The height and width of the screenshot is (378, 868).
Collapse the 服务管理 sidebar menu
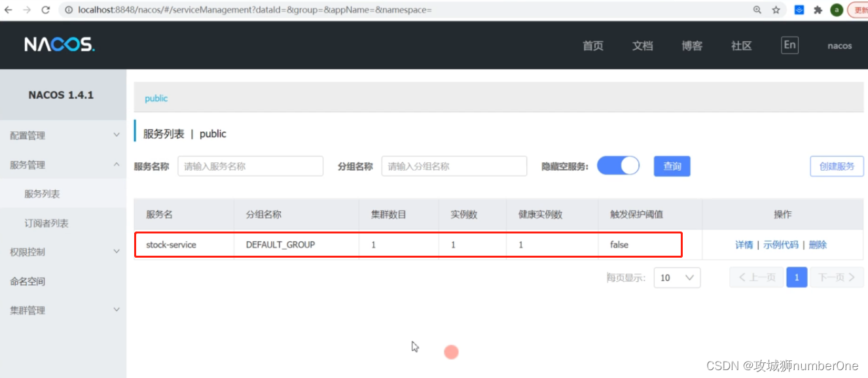click(x=63, y=165)
